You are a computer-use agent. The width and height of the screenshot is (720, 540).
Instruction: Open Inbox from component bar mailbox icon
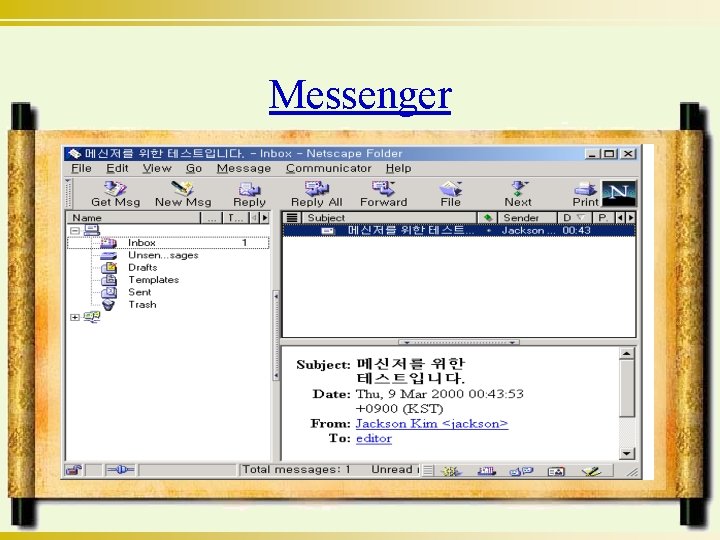tap(487, 471)
